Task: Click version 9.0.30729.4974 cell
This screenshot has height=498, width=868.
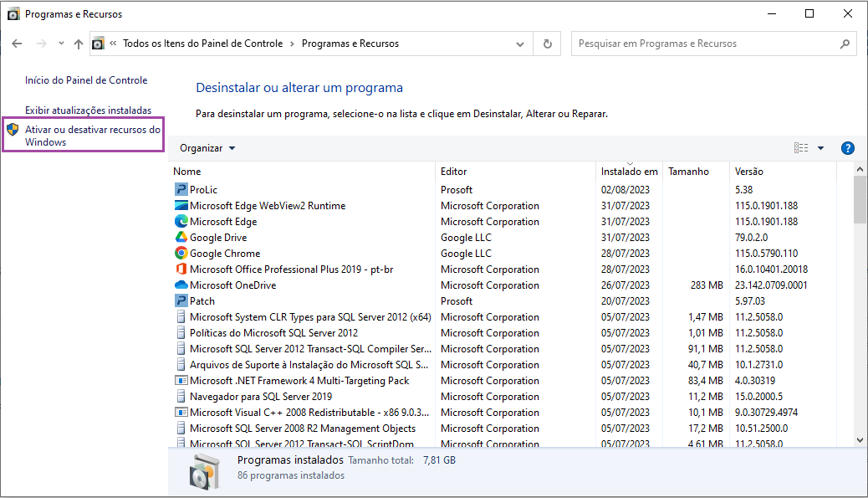Action: [x=767, y=413]
